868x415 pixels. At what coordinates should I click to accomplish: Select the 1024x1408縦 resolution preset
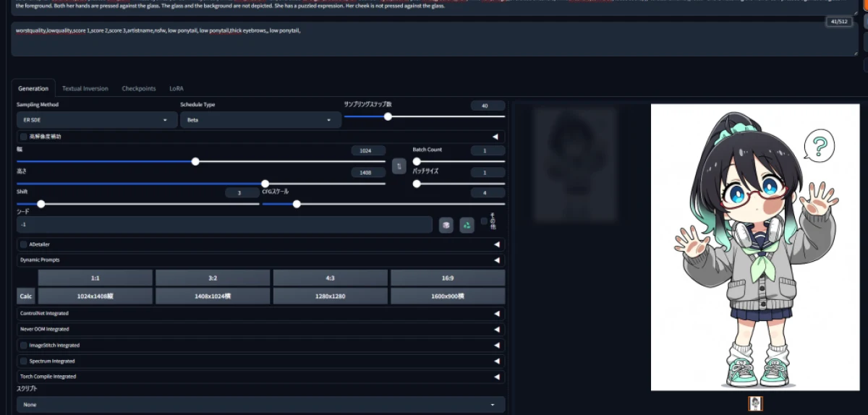pyautogui.click(x=95, y=296)
